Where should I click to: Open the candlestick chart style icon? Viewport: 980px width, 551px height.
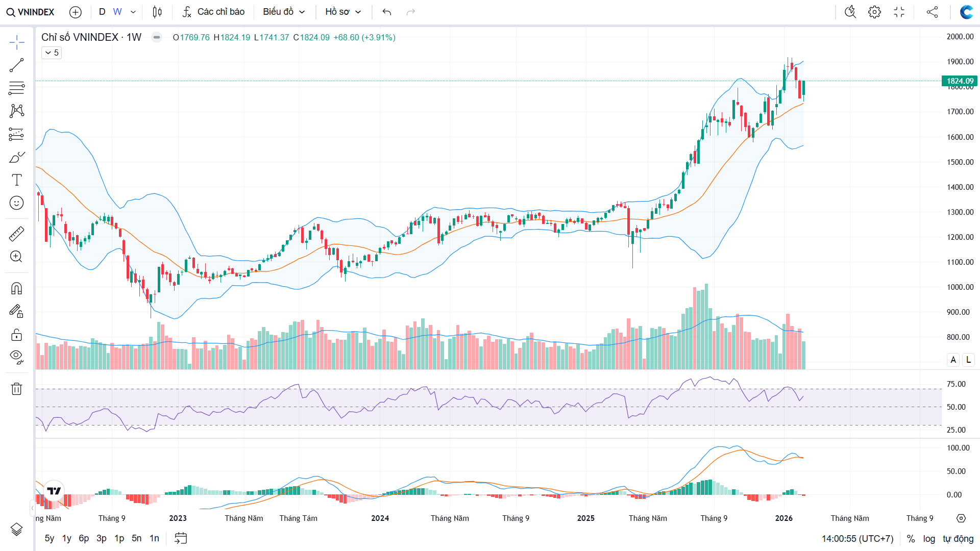157,12
